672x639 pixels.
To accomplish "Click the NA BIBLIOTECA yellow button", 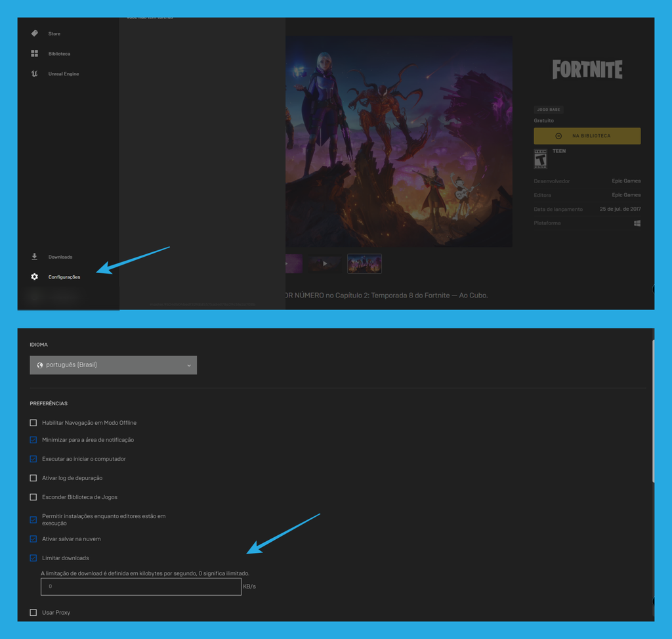I will (587, 136).
